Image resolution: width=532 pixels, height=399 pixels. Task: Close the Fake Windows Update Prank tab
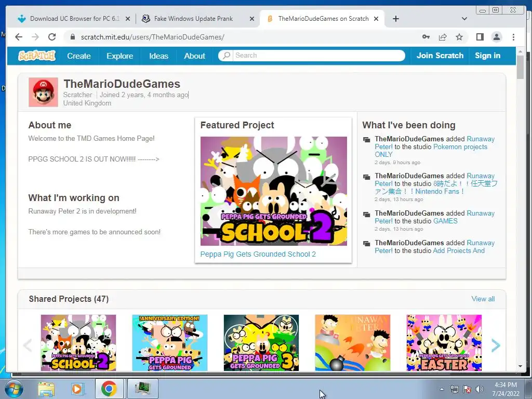[252, 19]
